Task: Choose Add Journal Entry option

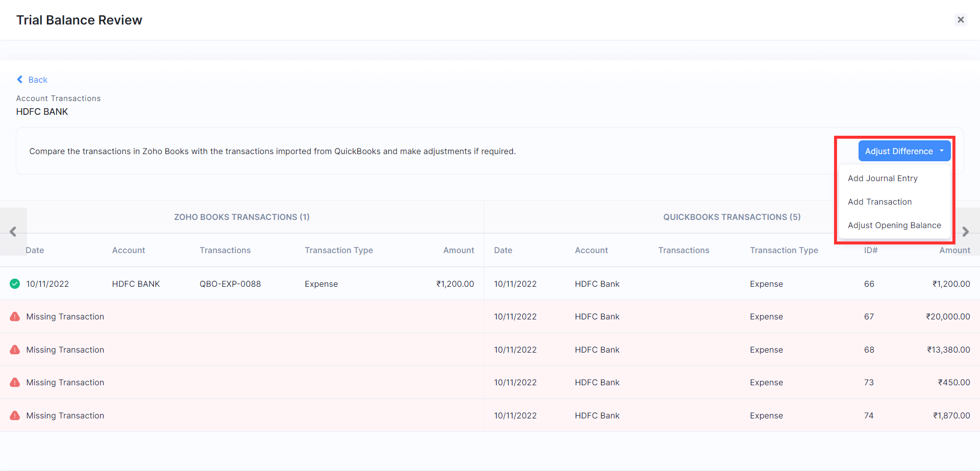Action: (883, 178)
